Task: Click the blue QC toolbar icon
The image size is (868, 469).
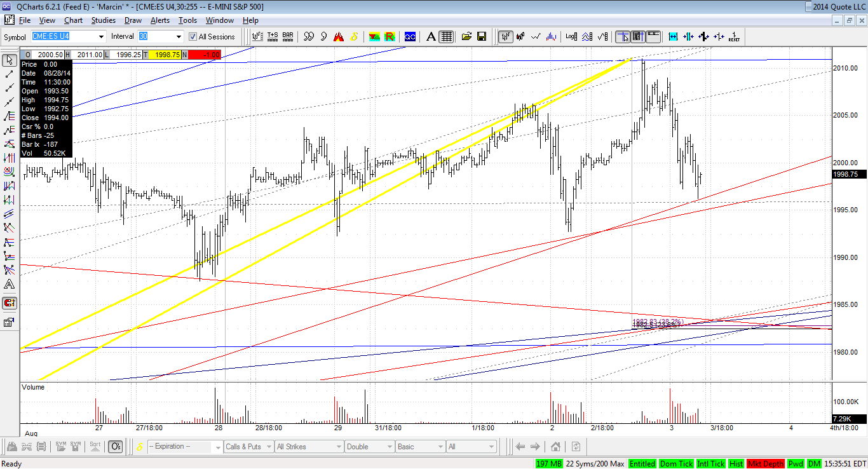Action: [410, 37]
